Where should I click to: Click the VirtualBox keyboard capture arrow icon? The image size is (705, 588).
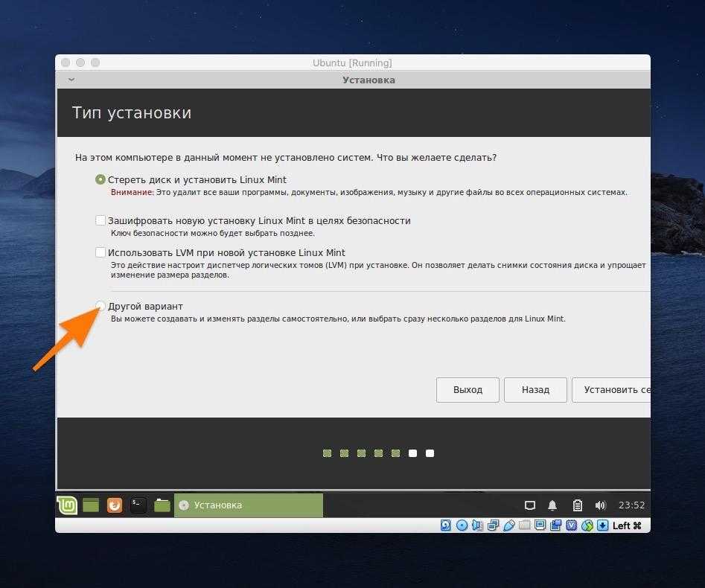pos(603,525)
